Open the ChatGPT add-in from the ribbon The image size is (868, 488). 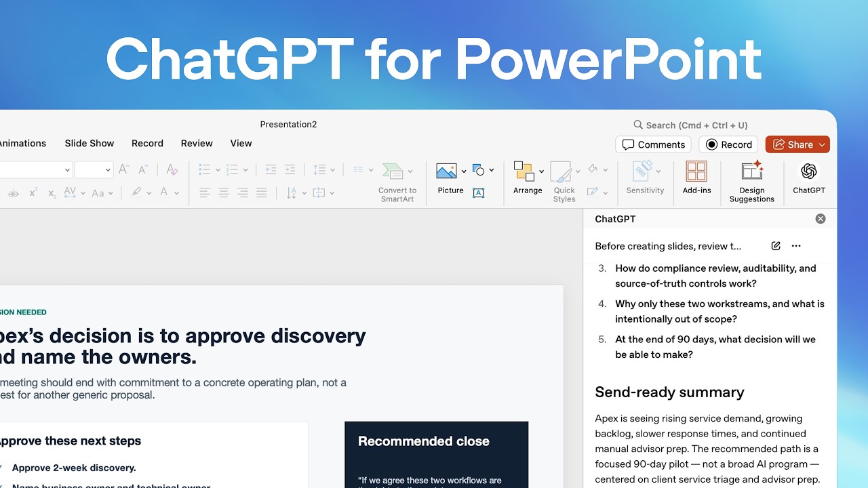pyautogui.click(x=808, y=178)
